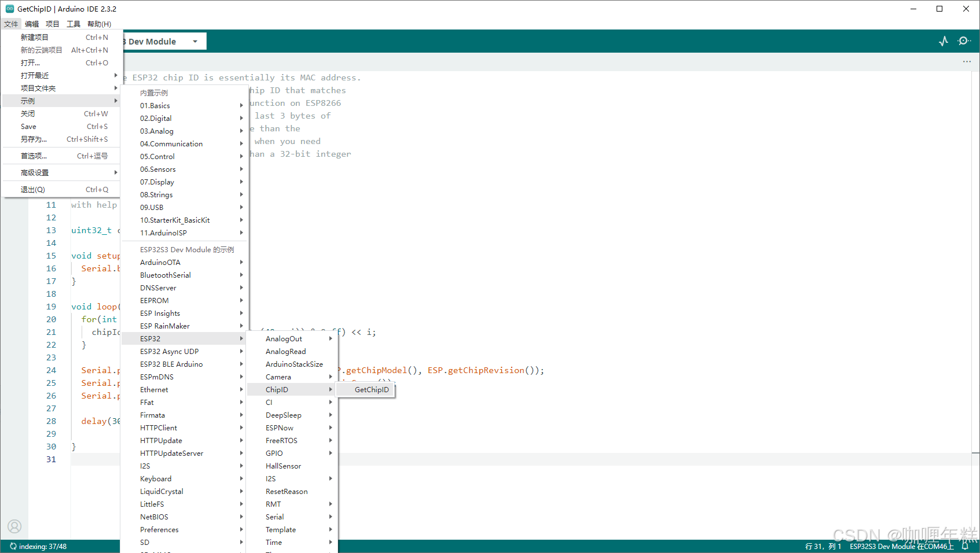Open Ethernet examples submenu
This screenshot has height=553, width=980.
point(184,389)
